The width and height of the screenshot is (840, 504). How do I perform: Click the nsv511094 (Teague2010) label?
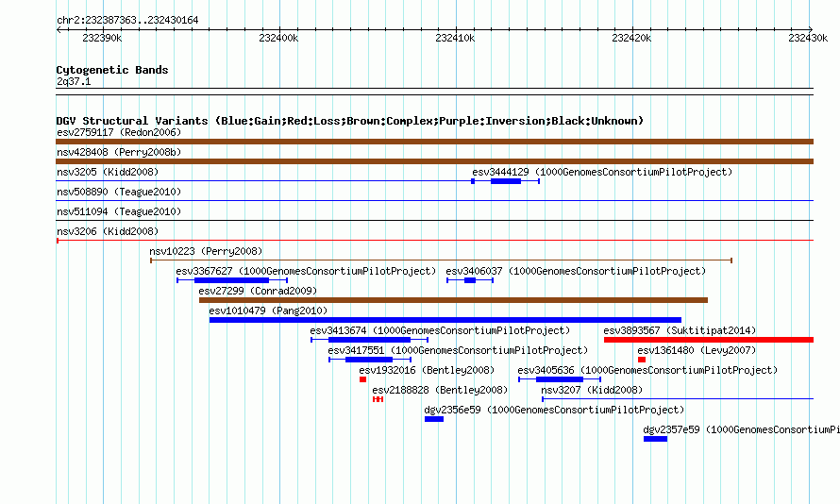click(x=119, y=211)
